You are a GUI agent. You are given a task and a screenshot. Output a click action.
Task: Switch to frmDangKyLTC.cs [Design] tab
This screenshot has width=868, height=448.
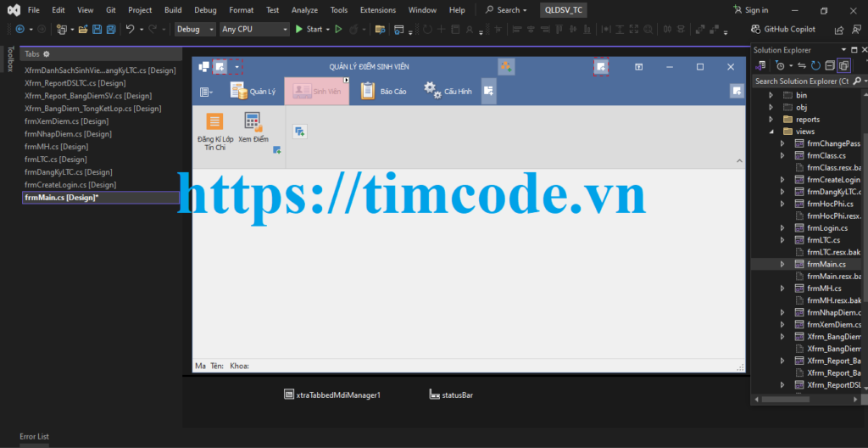69,172
